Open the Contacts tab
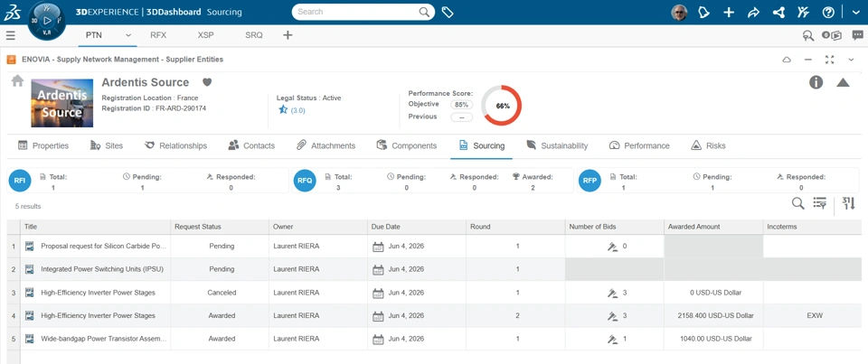This screenshot has height=364, width=868. (251, 145)
